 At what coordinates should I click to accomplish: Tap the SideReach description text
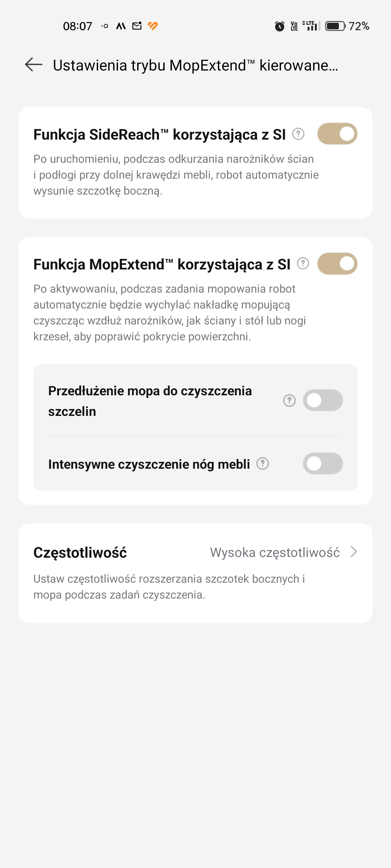pyautogui.click(x=176, y=175)
